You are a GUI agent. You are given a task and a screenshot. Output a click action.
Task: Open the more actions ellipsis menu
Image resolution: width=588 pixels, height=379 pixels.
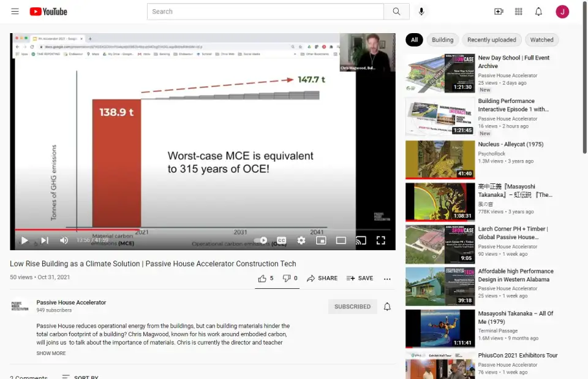click(387, 278)
